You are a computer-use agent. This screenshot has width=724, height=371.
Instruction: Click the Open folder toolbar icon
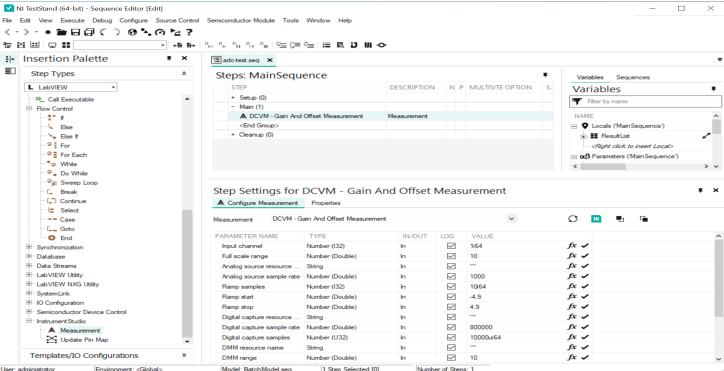click(61, 32)
